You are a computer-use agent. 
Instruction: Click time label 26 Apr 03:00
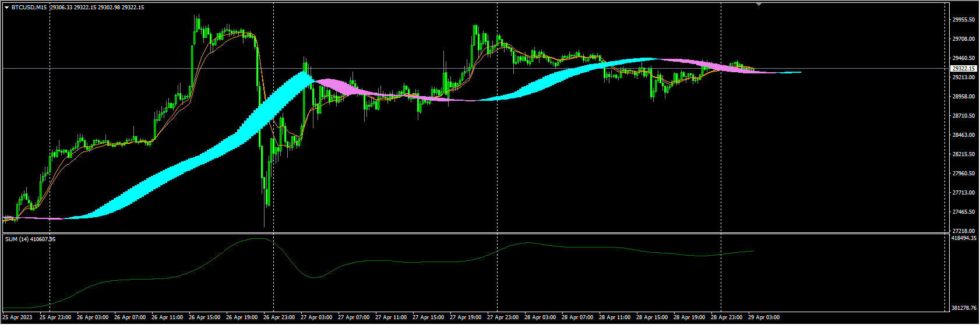(93, 317)
